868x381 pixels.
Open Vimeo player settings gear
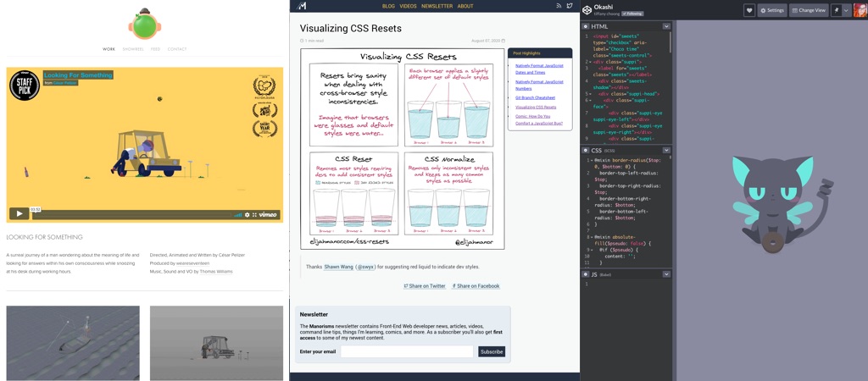(248, 214)
